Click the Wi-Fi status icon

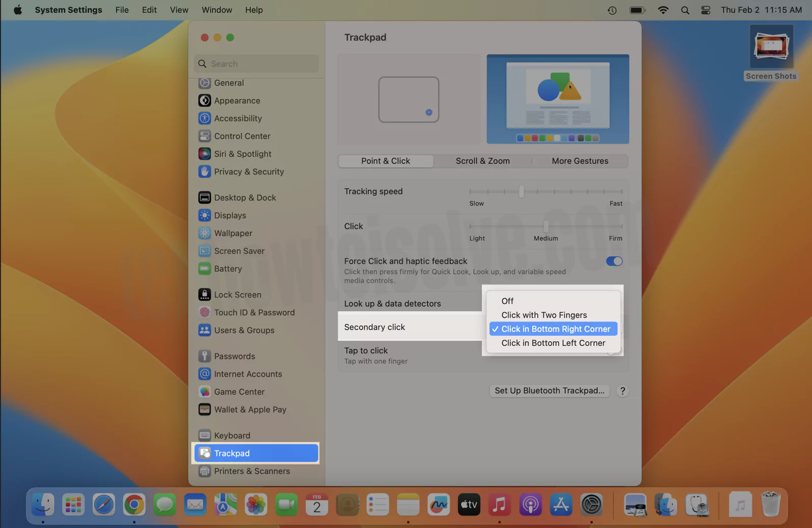click(x=663, y=10)
